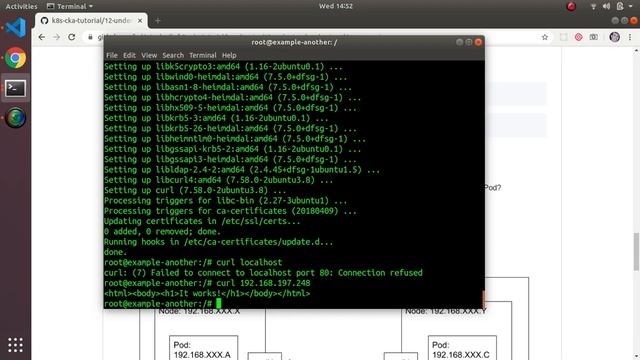Click the red target Chrome extension icon
Screen dimensions: 640x360
(x=578, y=37)
